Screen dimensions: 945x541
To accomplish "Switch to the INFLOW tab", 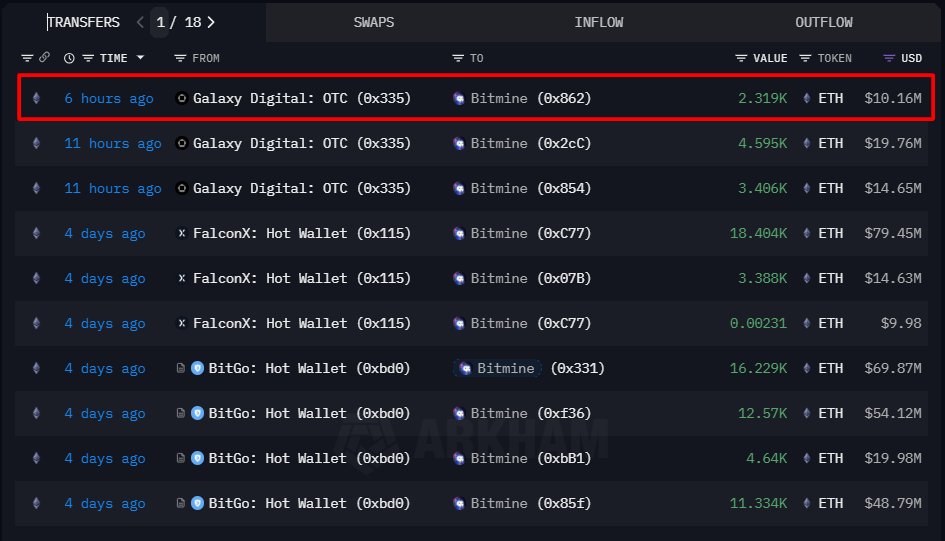I will pos(600,22).
